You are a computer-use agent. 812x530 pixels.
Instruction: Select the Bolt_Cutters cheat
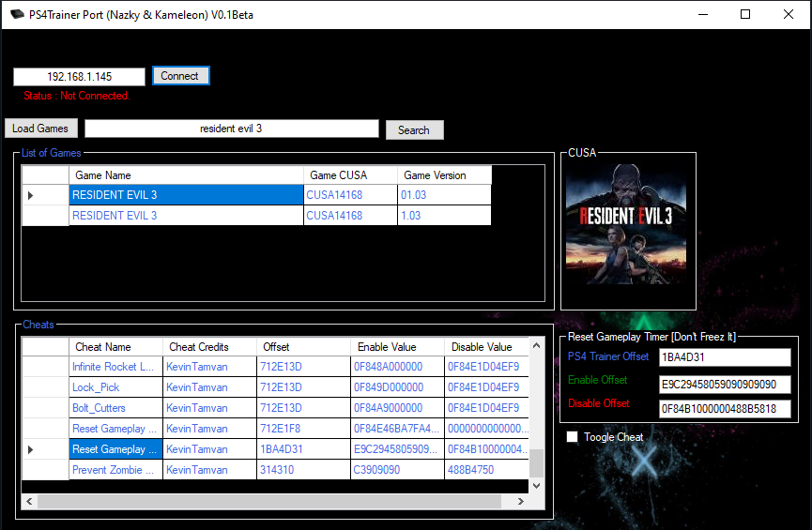(115, 408)
